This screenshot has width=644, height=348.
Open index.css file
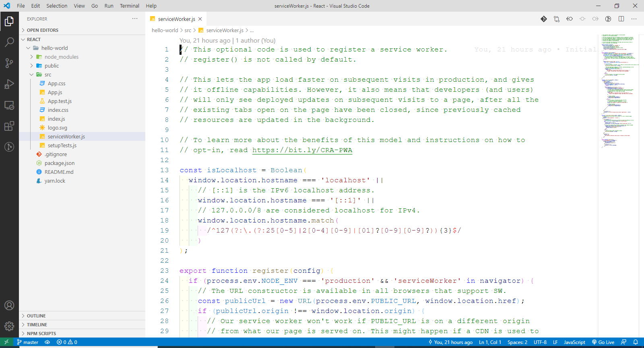[x=82, y=110]
